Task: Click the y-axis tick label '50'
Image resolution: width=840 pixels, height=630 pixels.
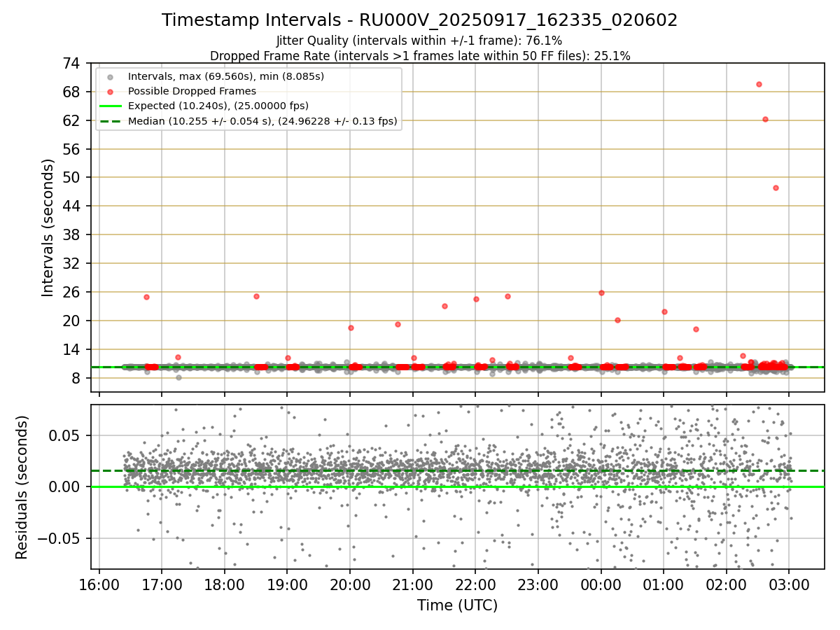Action: pos(73,178)
